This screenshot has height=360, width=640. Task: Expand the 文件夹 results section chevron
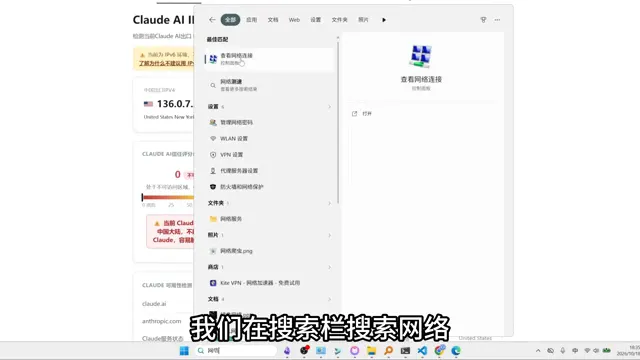pos(329,203)
